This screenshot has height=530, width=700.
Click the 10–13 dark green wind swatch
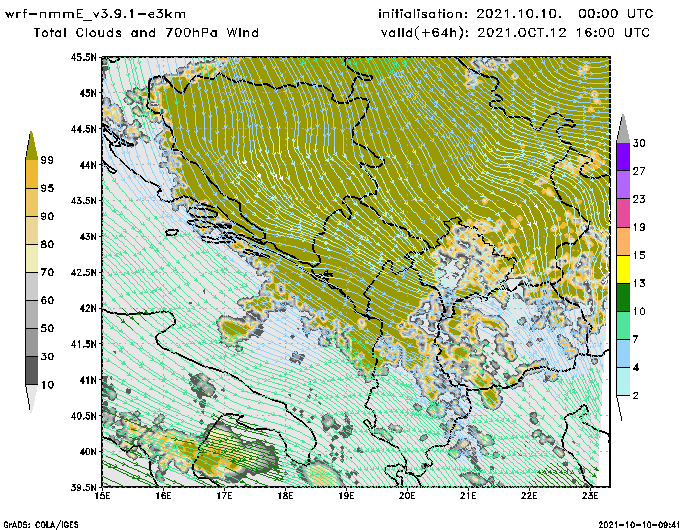(623, 297)
